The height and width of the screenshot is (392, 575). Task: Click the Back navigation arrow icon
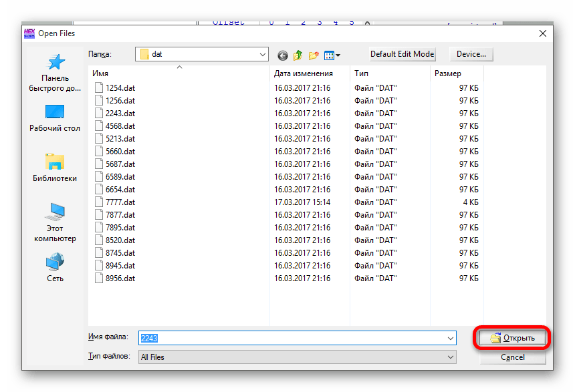(x=283, y=55)
